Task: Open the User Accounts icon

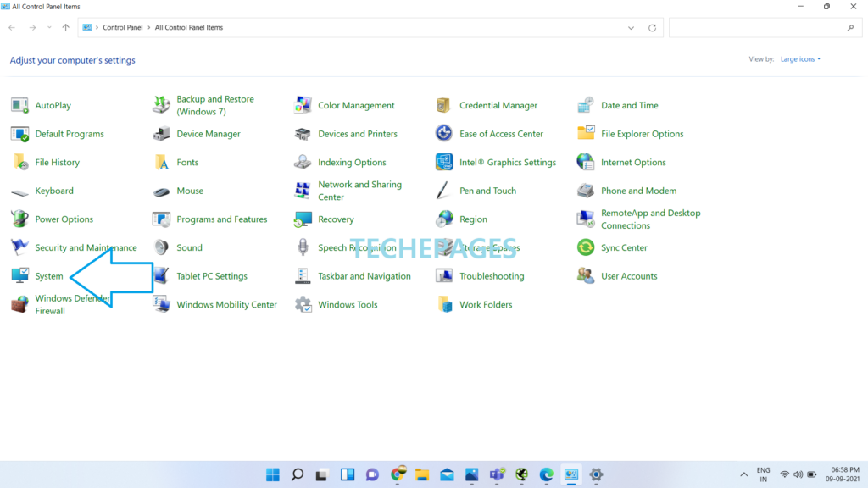Action: click(x=586, y=276)
